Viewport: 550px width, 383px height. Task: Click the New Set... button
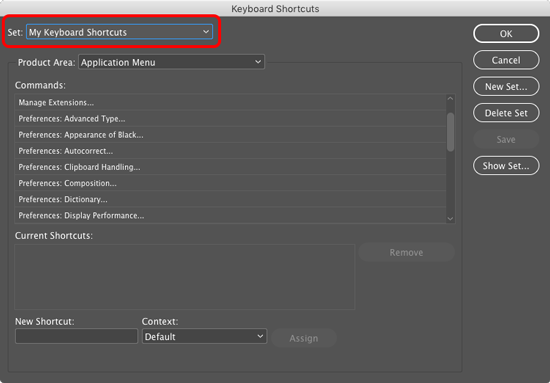[506, 86]
